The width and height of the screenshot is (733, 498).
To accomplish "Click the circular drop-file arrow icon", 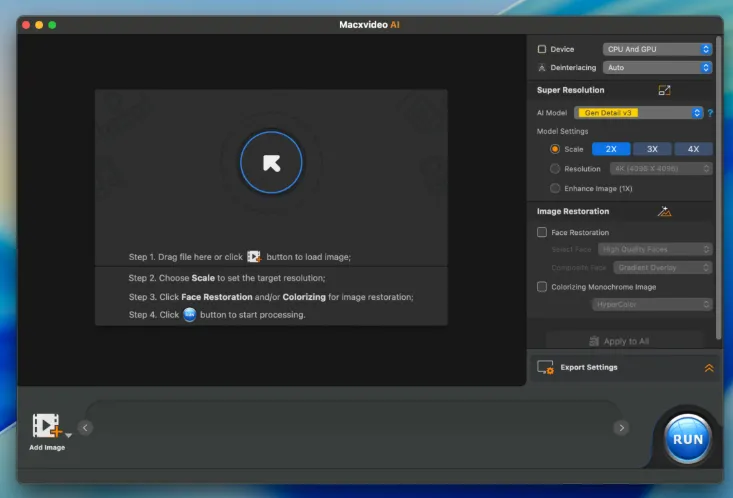I will (x=271, y=163).
